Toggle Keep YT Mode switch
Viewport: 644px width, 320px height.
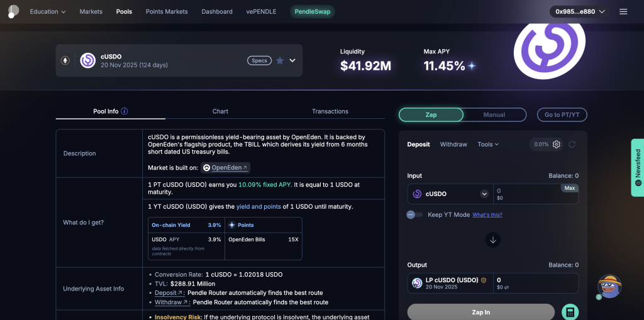click(414, 214)
